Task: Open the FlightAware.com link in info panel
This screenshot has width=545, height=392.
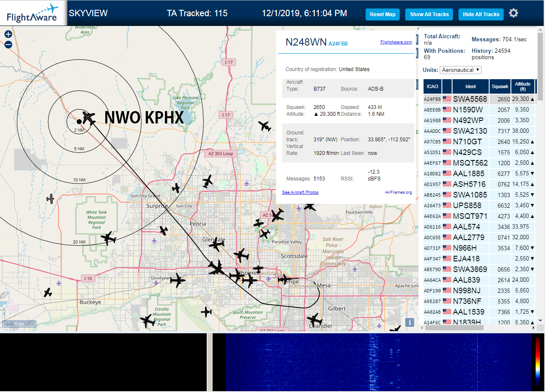Action: [x=396, y=42]
